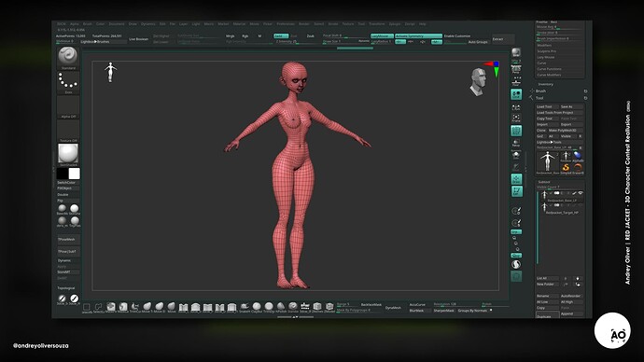The height and width of the screenshot is (362, 644).
Task: Select the hPolish brush icon
Action: (x=281, y=307)
